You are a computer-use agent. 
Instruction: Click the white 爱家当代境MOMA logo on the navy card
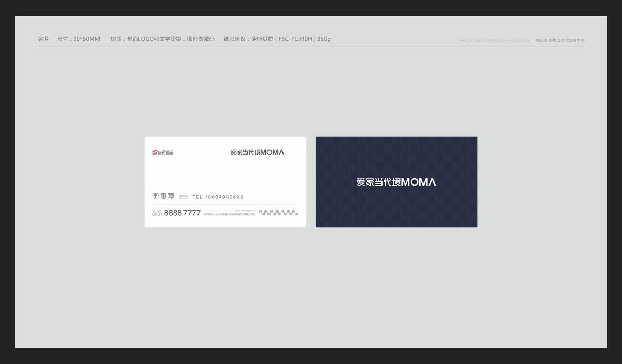coord(397,182)
